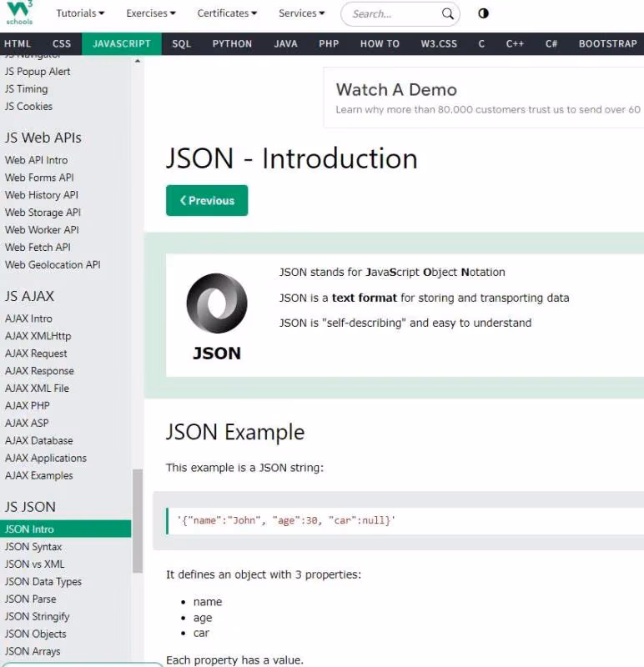Open AJAX XMLHttp link
This screenshot has height=667, width=644.
coord(38,336)
